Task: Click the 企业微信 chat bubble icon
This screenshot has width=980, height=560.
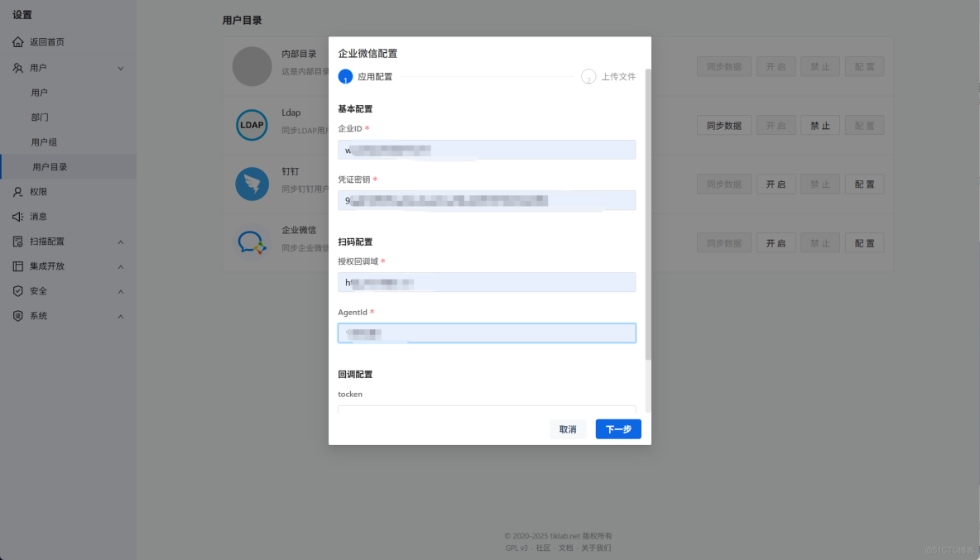Action: (252, 242)
